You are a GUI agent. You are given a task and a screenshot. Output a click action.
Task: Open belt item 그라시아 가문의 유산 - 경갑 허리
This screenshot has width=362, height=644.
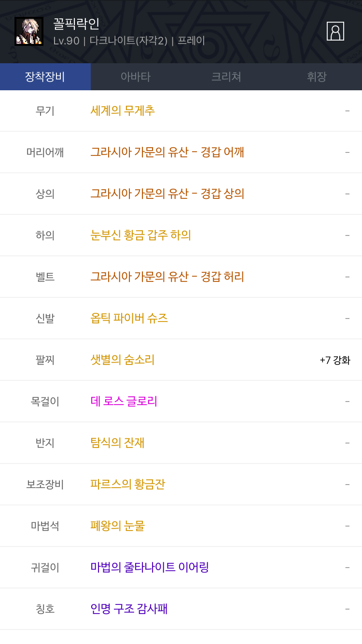(167, 277)
